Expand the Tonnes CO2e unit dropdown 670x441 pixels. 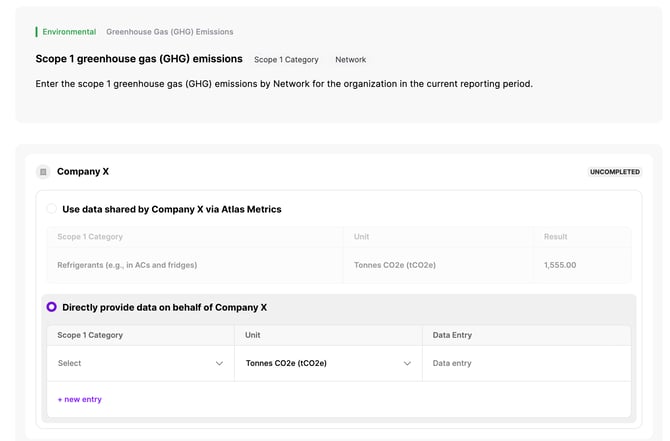point(327,363)
